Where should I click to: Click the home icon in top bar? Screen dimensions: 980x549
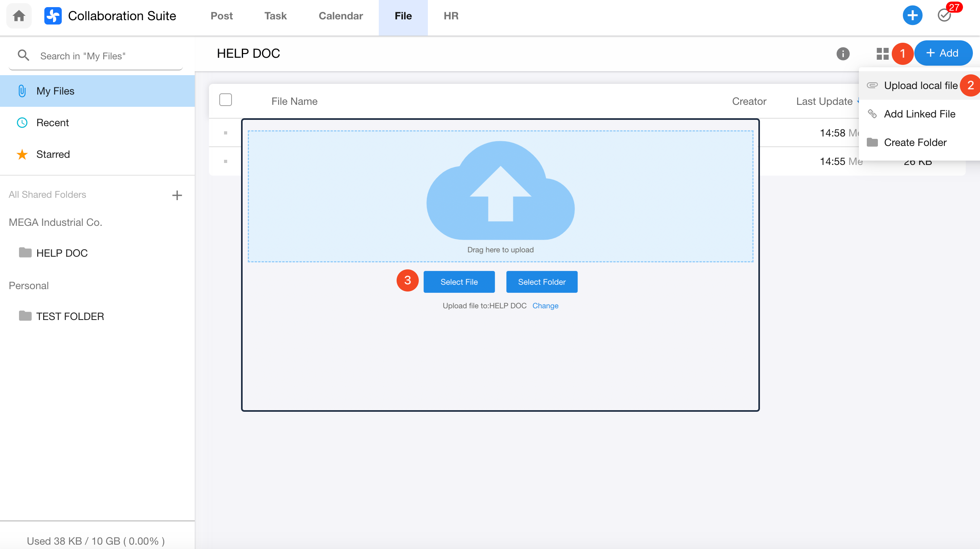tap(19, 16)
